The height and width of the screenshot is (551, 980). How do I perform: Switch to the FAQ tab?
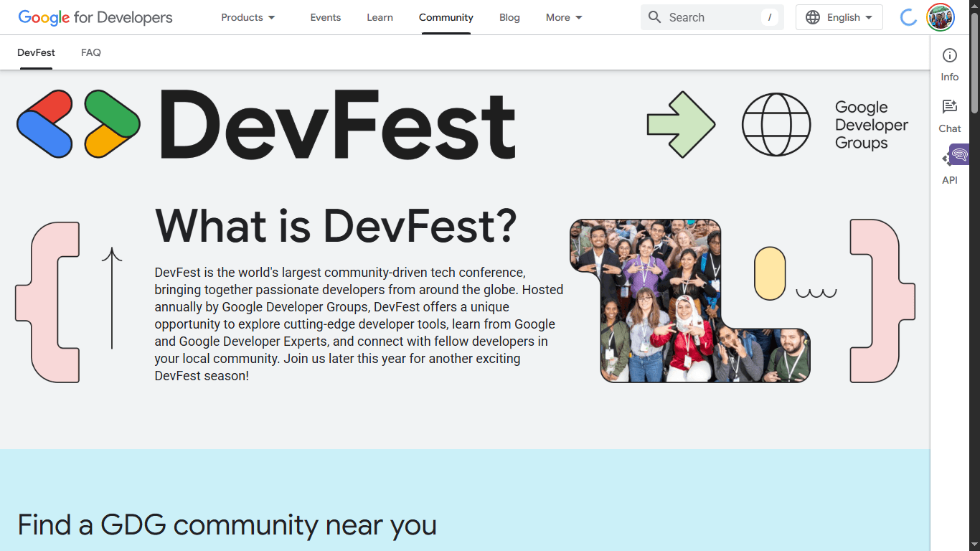coord(91,52)
